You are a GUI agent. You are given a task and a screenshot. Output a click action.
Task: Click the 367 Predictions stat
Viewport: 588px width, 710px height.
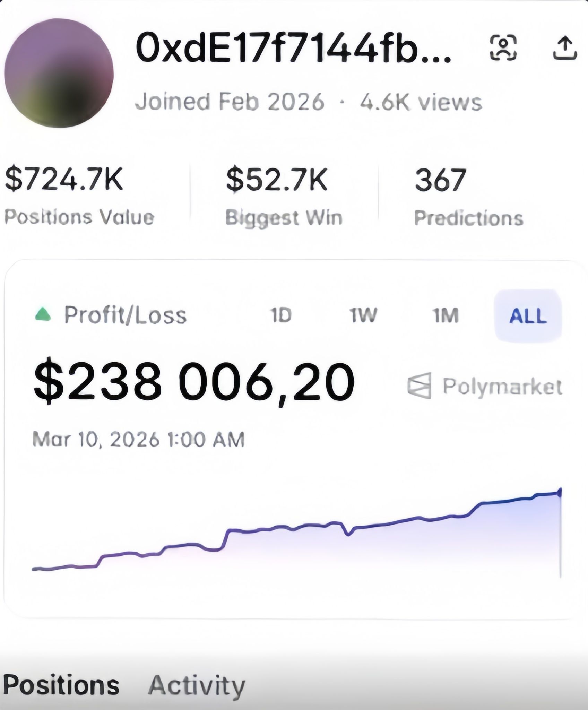tap(469, 197)
